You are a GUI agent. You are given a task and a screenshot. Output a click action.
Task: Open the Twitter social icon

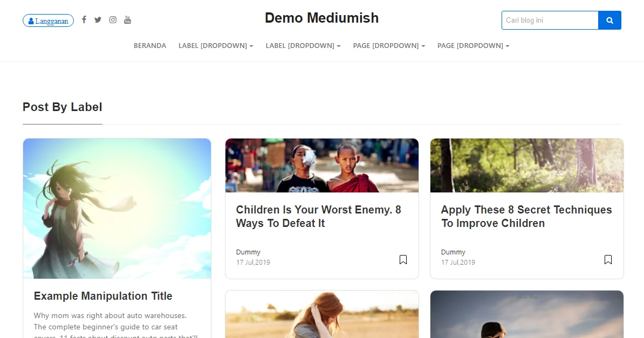98,20
